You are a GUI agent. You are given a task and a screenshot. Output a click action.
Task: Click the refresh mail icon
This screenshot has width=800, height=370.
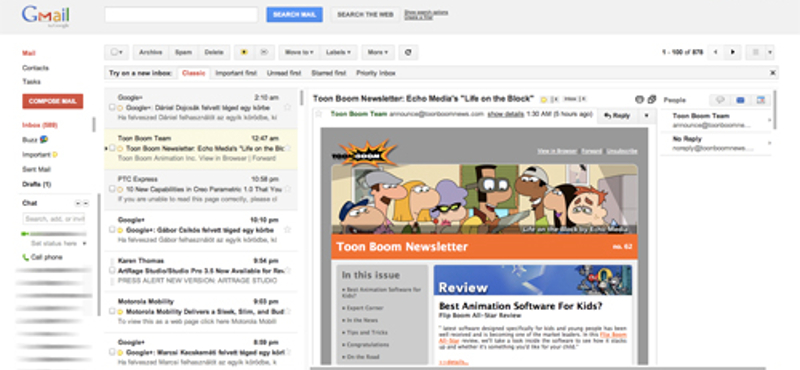click(408, 52)
